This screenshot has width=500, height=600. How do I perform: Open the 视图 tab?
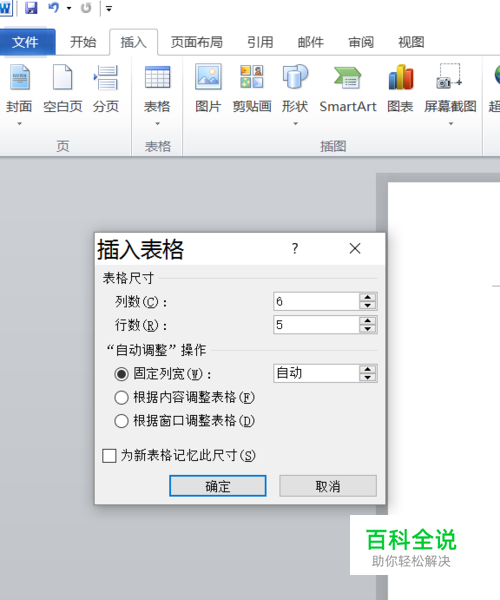pos(411,42)
